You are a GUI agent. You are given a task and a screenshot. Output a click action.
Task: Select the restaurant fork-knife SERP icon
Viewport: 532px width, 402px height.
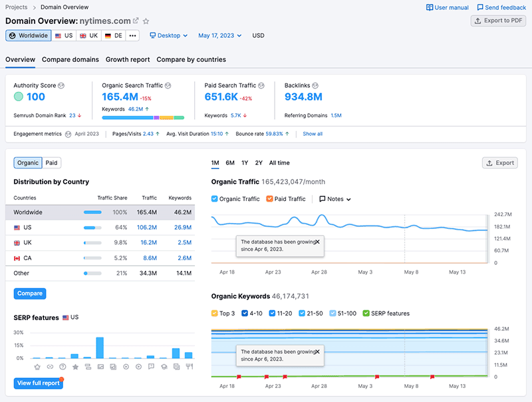190,367
